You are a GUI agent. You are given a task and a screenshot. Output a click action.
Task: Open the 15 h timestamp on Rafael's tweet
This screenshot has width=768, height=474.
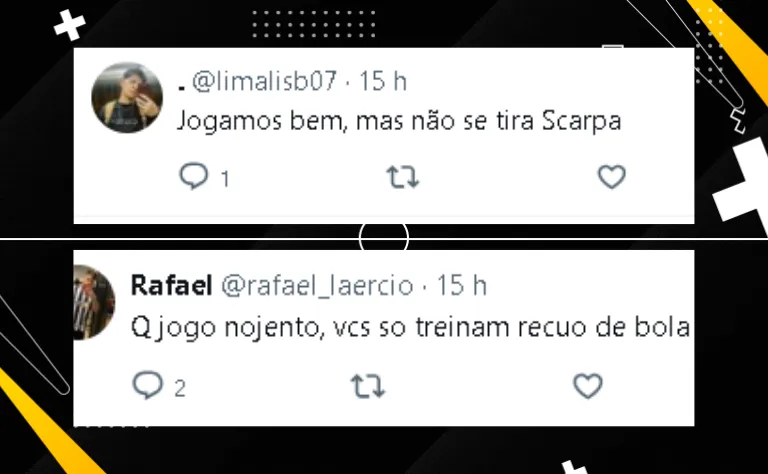461,285
